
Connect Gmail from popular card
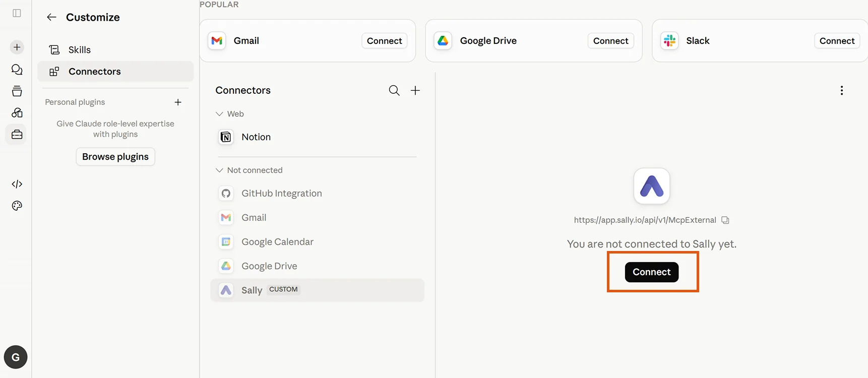[x=385, y=41]
